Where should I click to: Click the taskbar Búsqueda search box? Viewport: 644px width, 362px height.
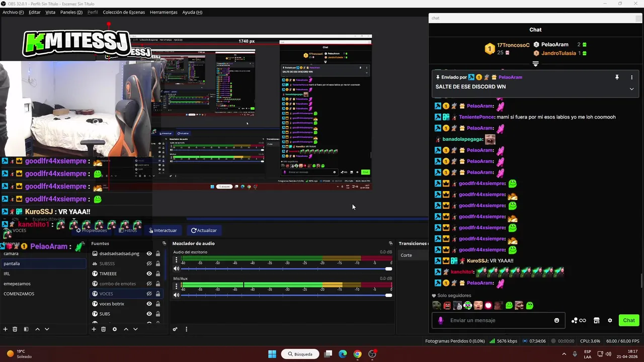(300, 354)
